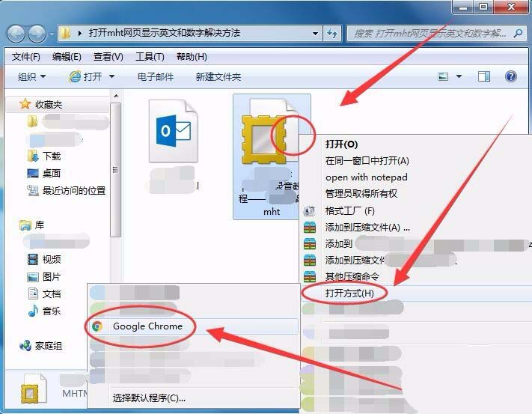Image resolution: width=532 pixels, height=414 pixels.
Task: Toggle the preview pane icon
Action: click(x=484, y=76)
